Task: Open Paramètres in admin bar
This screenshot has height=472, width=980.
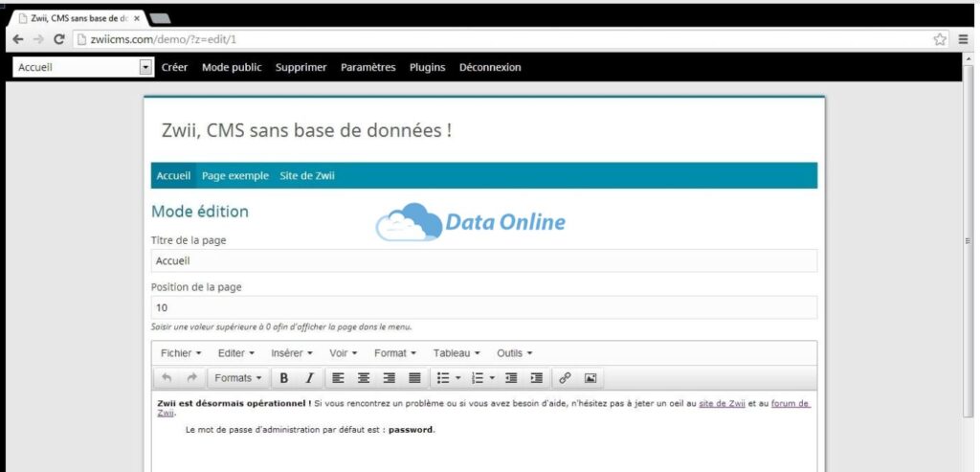Action: click(x=368, y=68)
